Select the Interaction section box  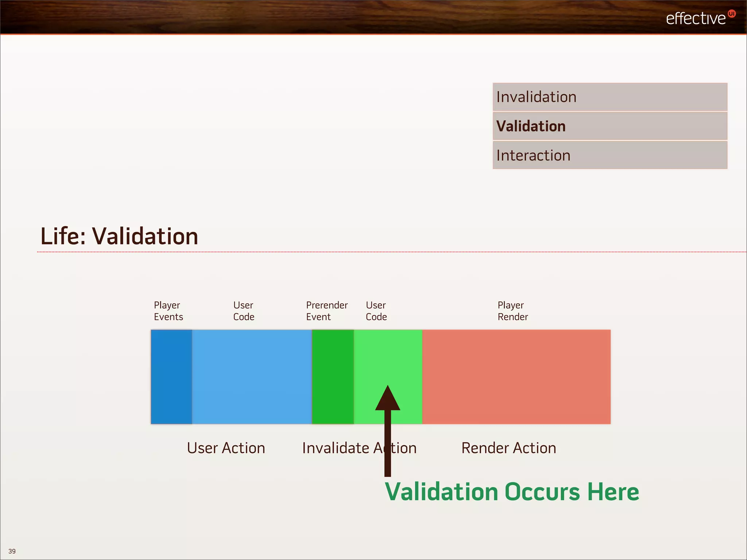click(x=610, y=155)
